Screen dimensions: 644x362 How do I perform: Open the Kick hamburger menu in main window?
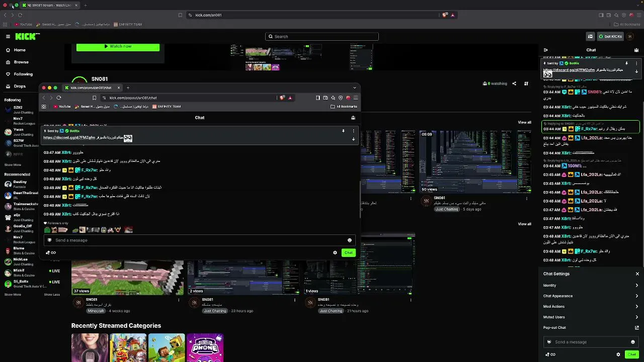pyautogui.click(x=8, y=36)
